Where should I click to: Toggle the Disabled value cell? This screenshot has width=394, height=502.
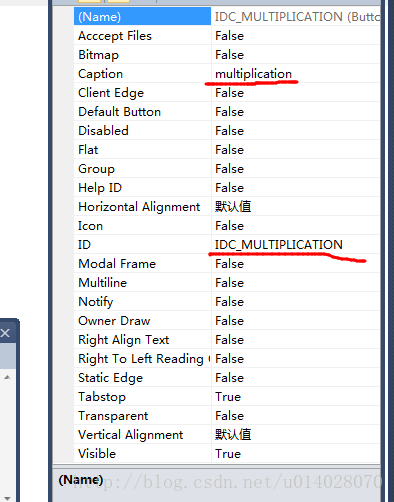[x=296, y=131]
